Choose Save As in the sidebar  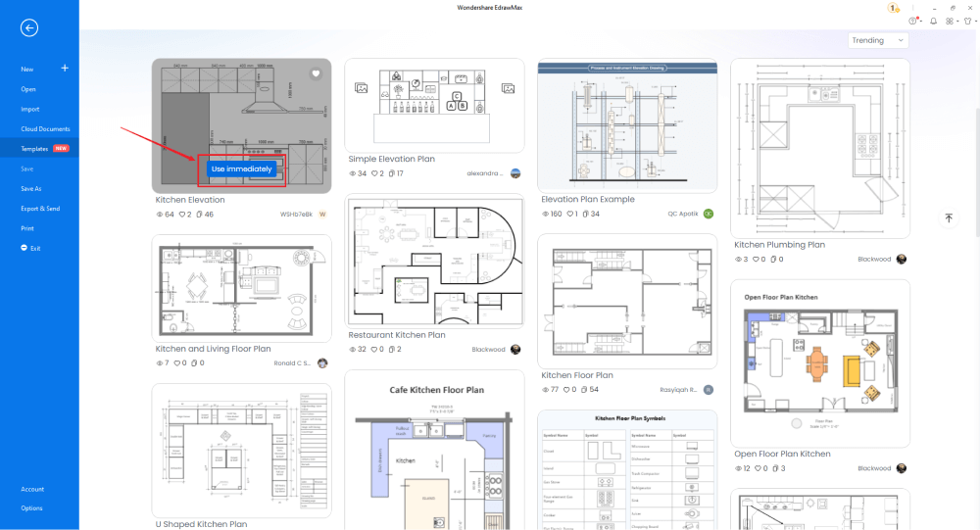pyautogui.click(x=30, y=189)
